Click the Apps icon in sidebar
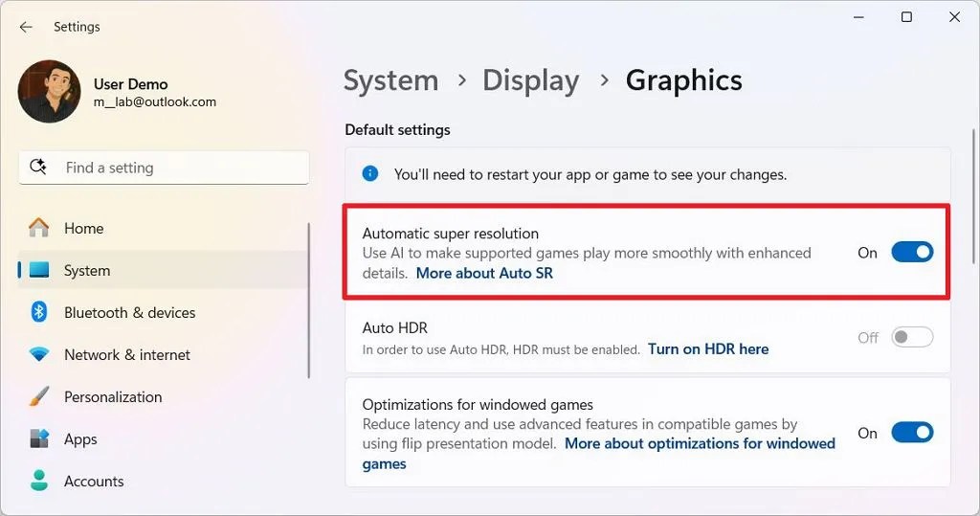Image resolution: width=980 pixels, height=516 pixels. tap(38, 438)
